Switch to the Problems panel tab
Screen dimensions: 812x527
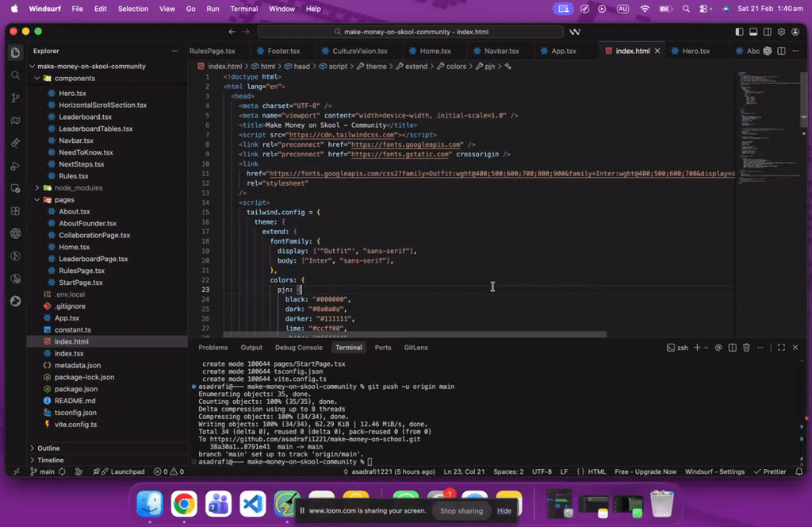pos(213,347)
